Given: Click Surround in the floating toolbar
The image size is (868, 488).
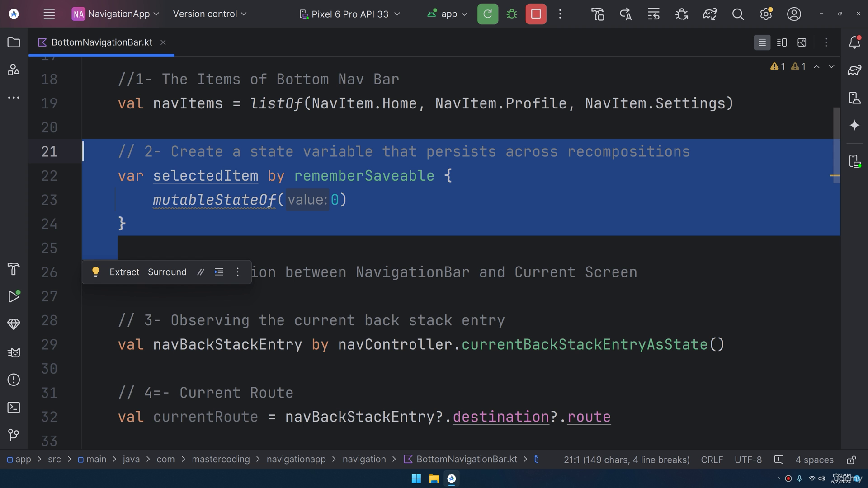Looking at the screenshot, I should (167, 272).
